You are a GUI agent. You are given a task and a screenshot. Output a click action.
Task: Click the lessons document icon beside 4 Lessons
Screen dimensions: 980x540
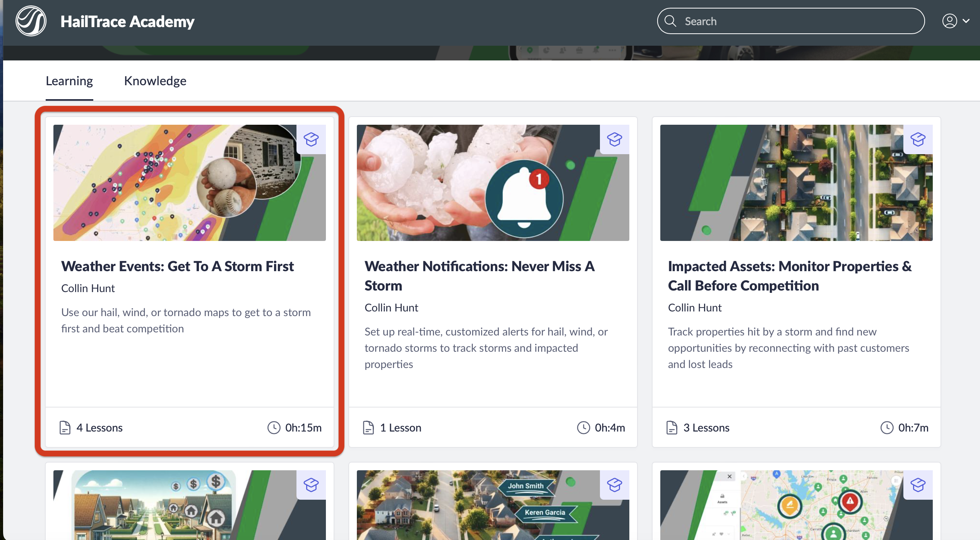point(65,428)
